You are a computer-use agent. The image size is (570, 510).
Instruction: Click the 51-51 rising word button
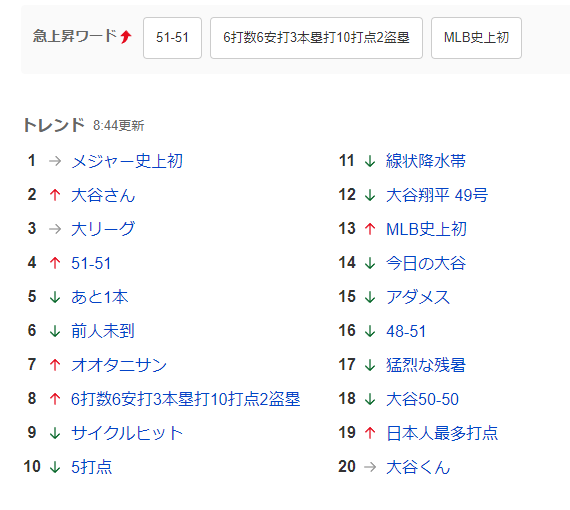pyautogui.click(x=172, y=38)
